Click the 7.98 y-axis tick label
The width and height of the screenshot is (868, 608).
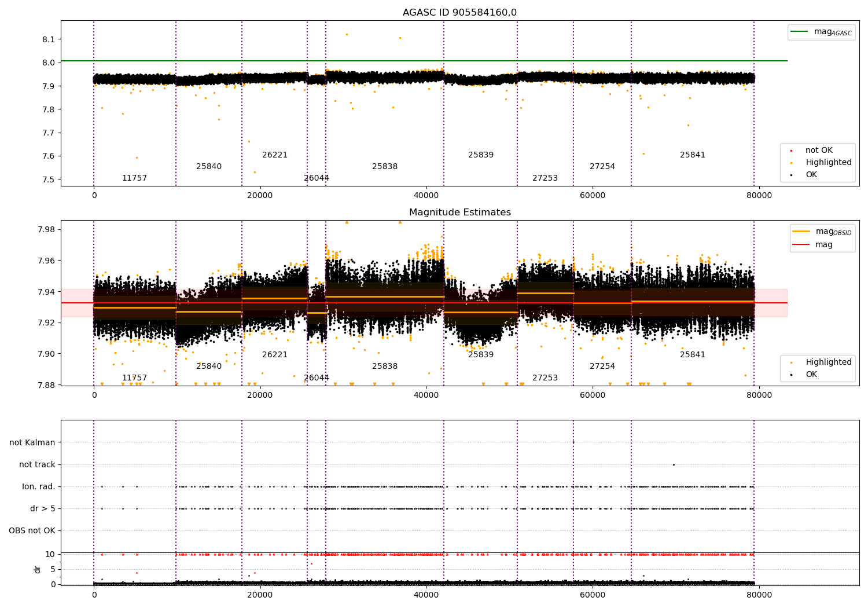[x=46, y=230]
